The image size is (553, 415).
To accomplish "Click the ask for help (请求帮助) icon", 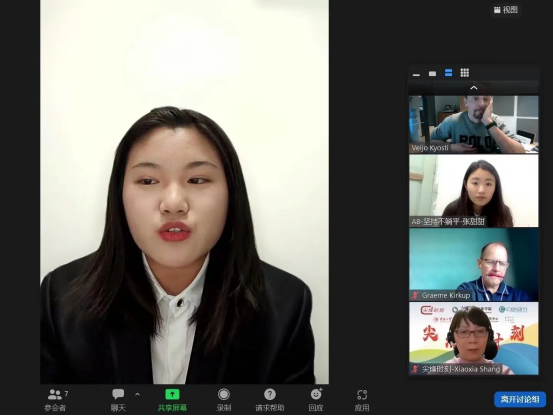I will (x=270, y=394).
